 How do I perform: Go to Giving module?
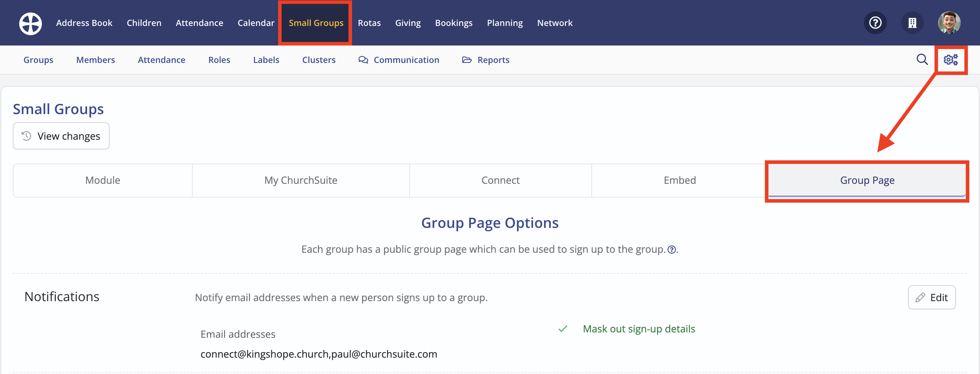[408, 23]
